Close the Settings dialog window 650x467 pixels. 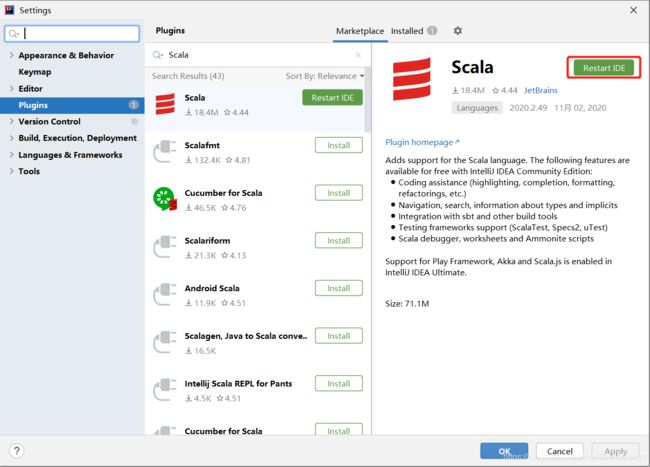click(633, 10)
